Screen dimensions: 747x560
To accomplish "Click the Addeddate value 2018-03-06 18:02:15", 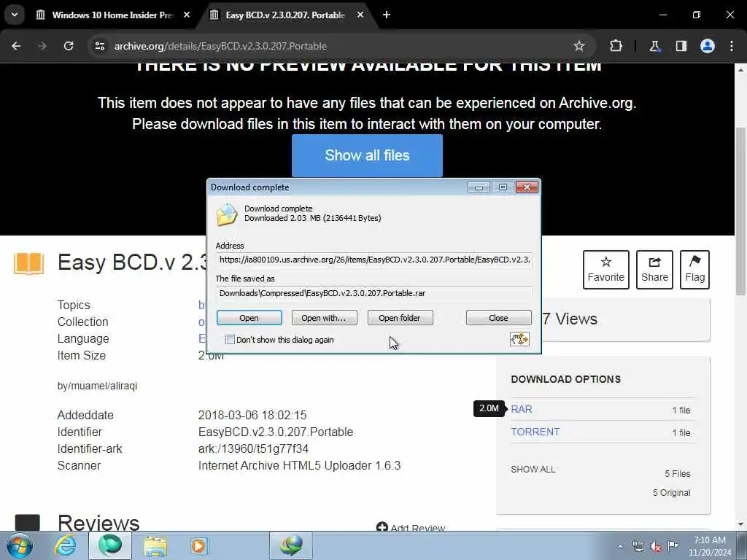I will point(252,415).
